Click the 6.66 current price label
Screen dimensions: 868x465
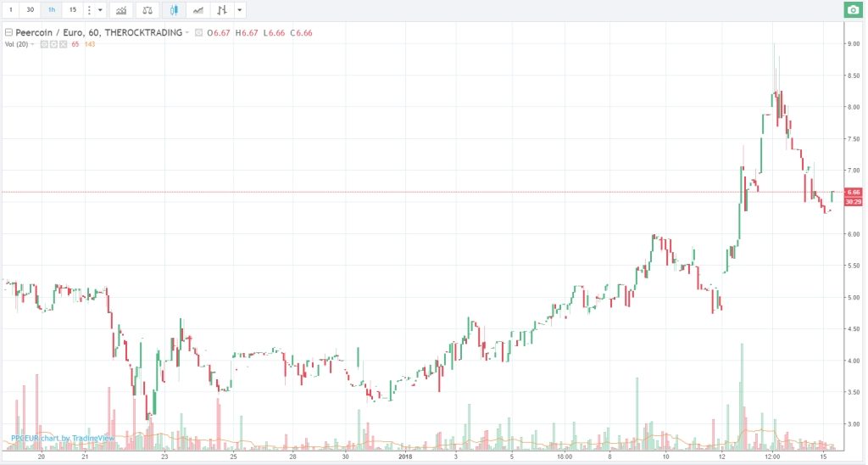[x=853, y=193]
